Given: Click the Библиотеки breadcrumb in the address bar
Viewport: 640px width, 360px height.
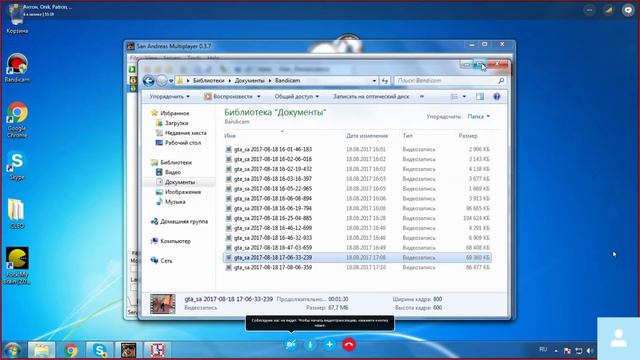Looking at the screenshot, I should click(x=209, y=81).
